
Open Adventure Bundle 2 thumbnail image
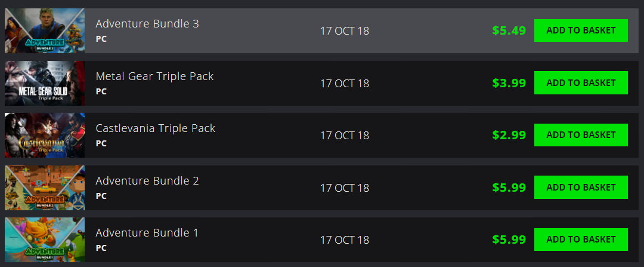[45, 188]
